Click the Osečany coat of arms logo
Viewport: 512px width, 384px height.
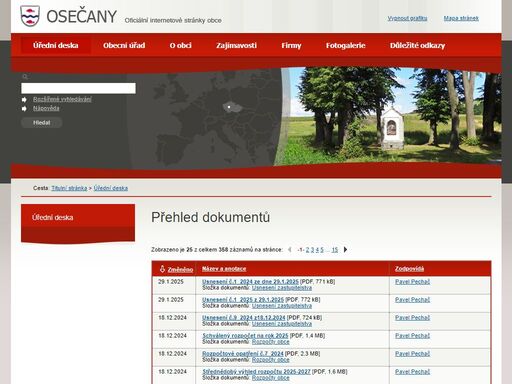pos(30,16)
